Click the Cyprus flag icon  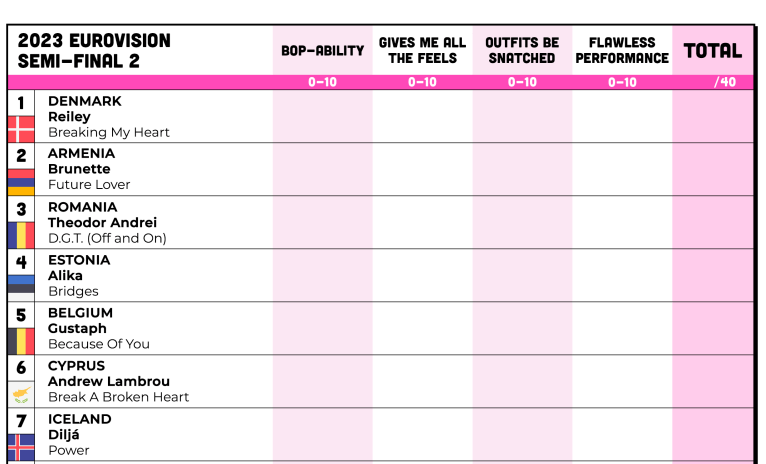[21, 395]
